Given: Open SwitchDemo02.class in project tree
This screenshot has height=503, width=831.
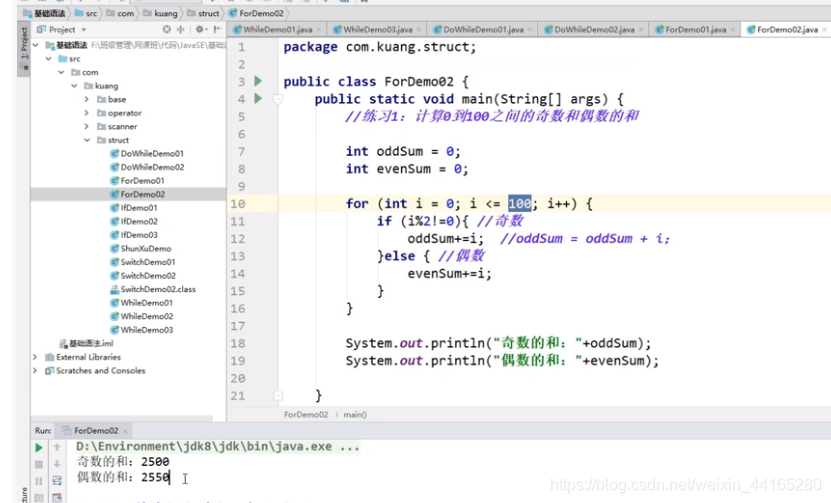Looking at the screenshot, I should 153,289.
